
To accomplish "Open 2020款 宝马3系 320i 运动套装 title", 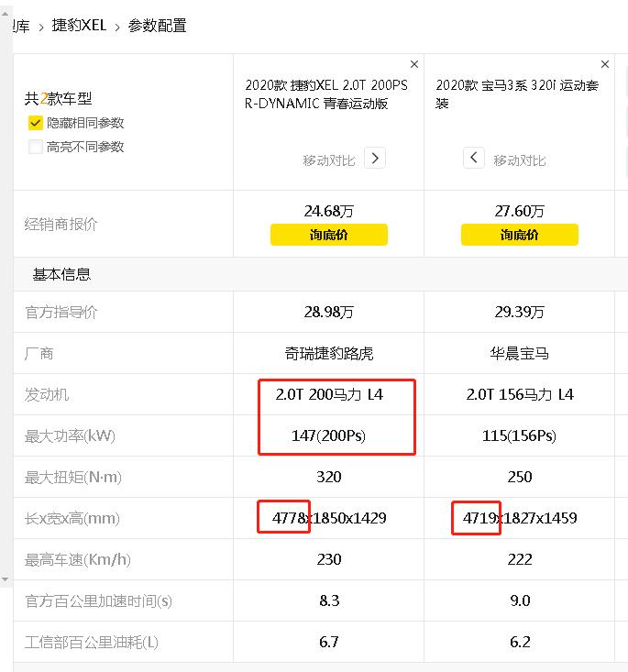I will pyautogui.click(x=517, y=94).
